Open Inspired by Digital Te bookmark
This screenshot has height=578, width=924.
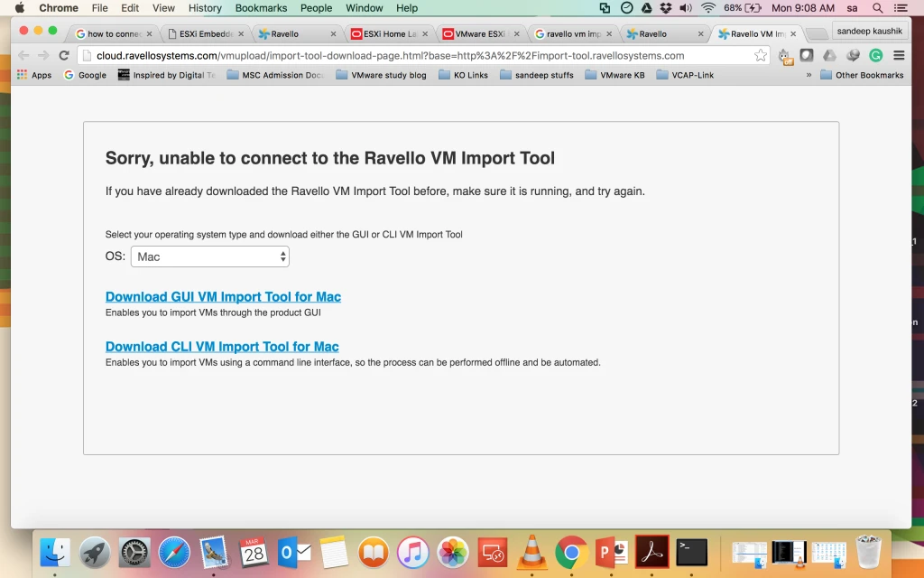(167, 75)
